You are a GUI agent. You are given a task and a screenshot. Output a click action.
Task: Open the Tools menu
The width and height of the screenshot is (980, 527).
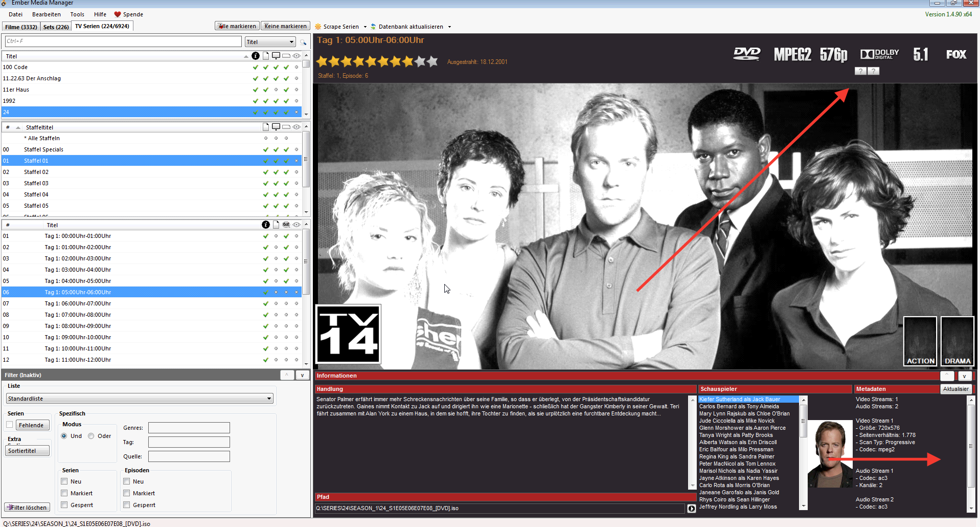pos(77,14)
